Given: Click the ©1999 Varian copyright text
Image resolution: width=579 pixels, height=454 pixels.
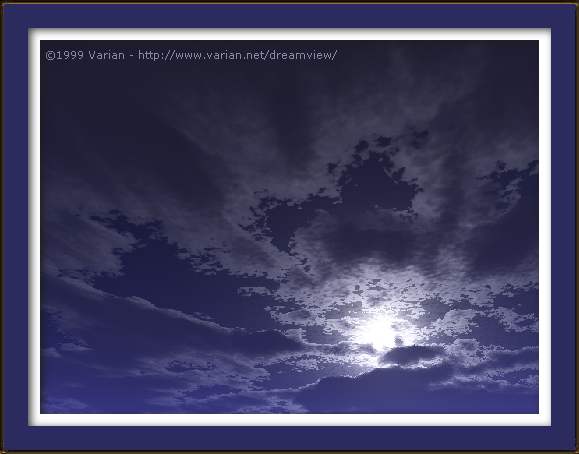Looking at the screenshot, I should tap(85, 55).
